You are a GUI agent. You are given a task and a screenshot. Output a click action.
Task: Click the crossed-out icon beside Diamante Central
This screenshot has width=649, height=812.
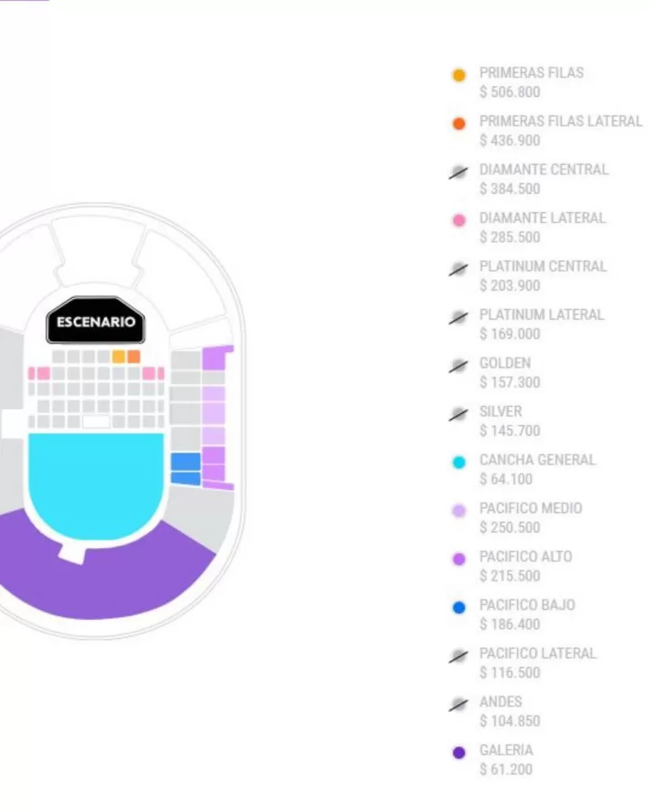pos(458,172)
